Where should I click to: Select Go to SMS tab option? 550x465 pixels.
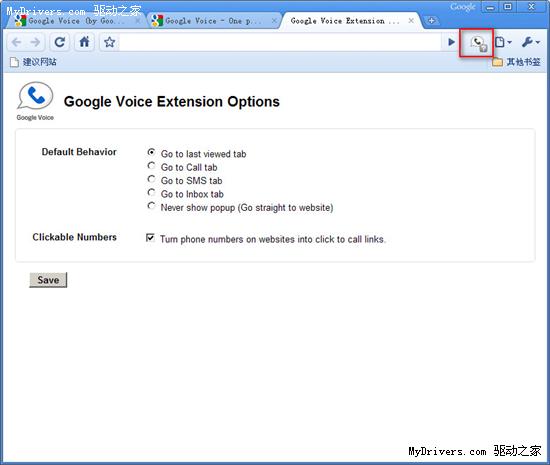[x=151, y=179]
